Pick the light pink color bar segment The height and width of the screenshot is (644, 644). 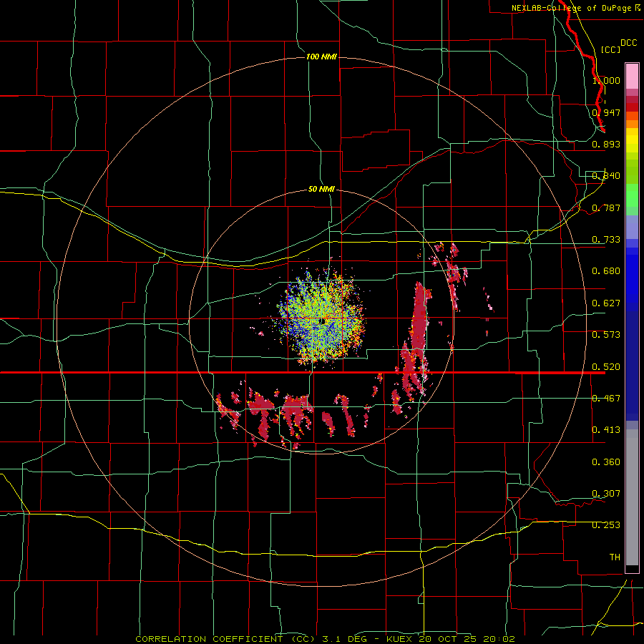point(632,77)
